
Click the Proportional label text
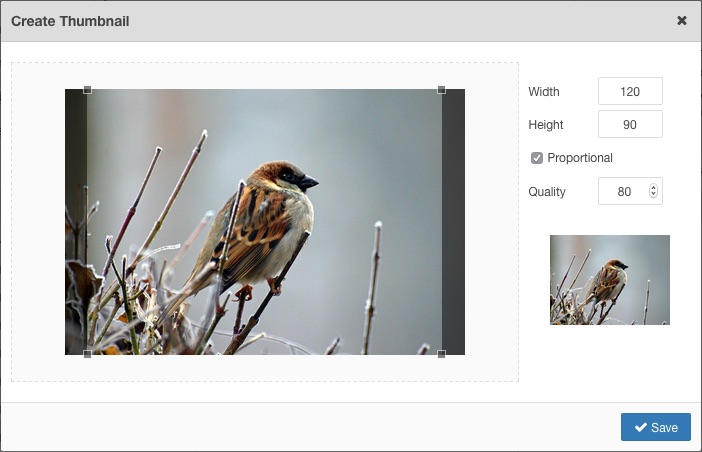[x=580, y=158]
